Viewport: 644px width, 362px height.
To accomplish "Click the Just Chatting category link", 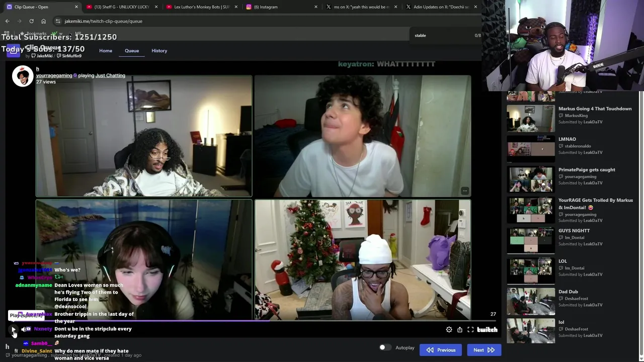I will (110, 75).
